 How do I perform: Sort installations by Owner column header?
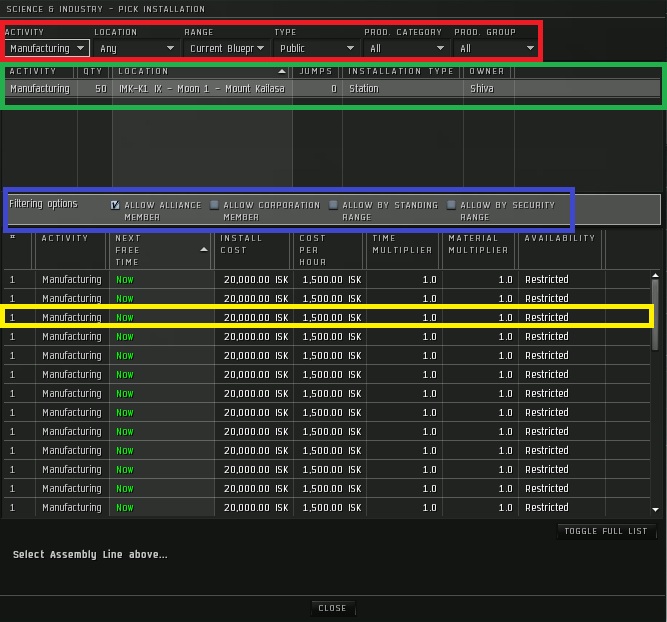pyautogui.click(x=488, y=71)
